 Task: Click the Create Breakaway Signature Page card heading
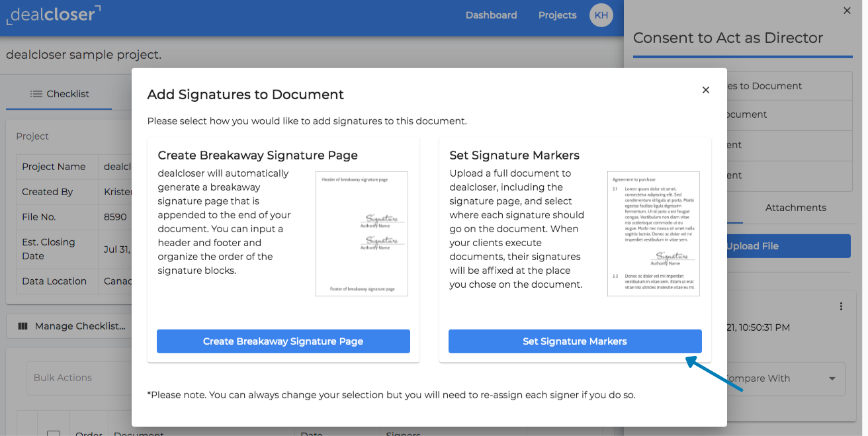point(258,155)
